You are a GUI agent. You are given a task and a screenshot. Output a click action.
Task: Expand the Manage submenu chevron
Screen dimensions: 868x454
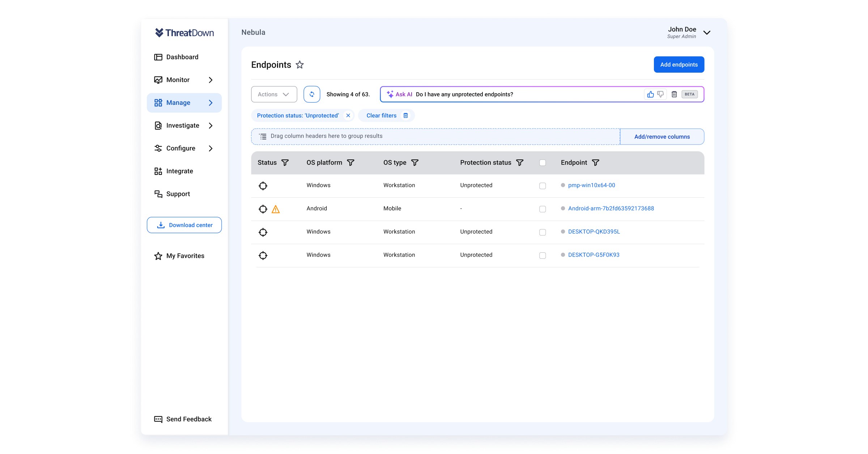point(210,103)
